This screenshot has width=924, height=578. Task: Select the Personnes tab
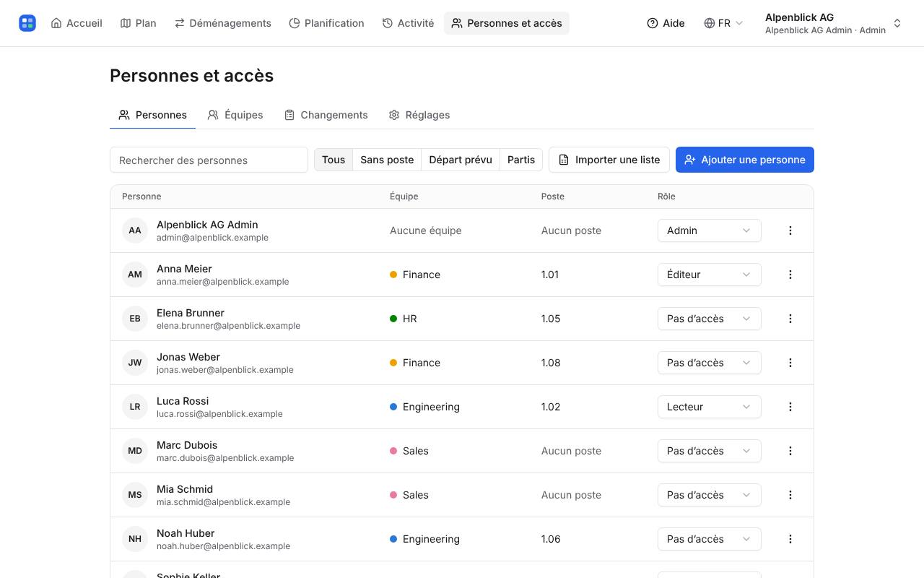pos(153,115)
